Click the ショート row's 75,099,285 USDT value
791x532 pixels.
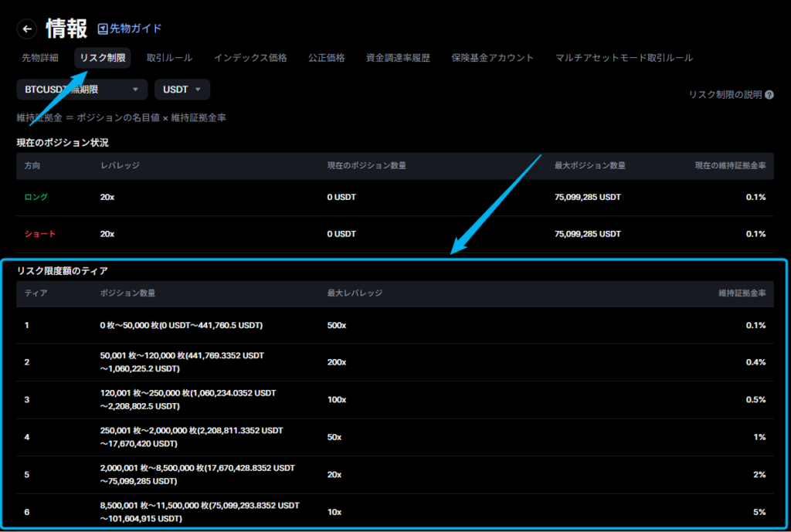588,234
